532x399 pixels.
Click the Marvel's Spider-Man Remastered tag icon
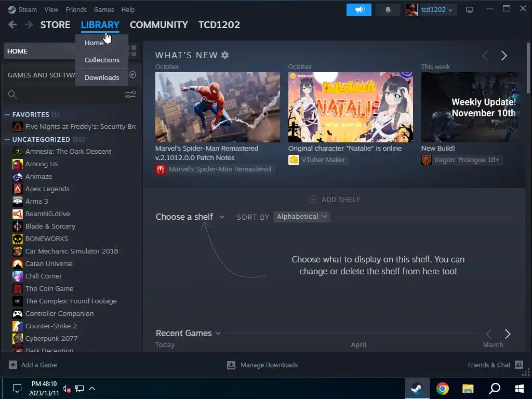(x=161, y=169)
